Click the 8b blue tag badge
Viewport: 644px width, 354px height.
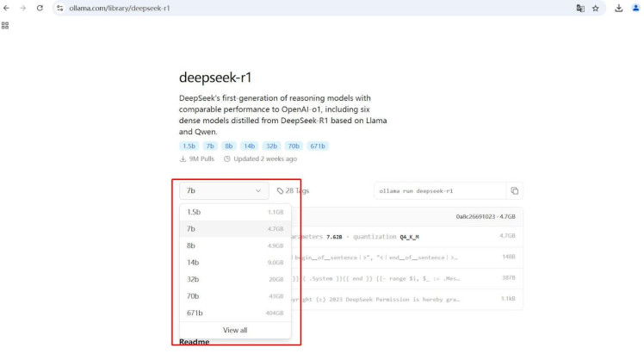pos(229,146)
